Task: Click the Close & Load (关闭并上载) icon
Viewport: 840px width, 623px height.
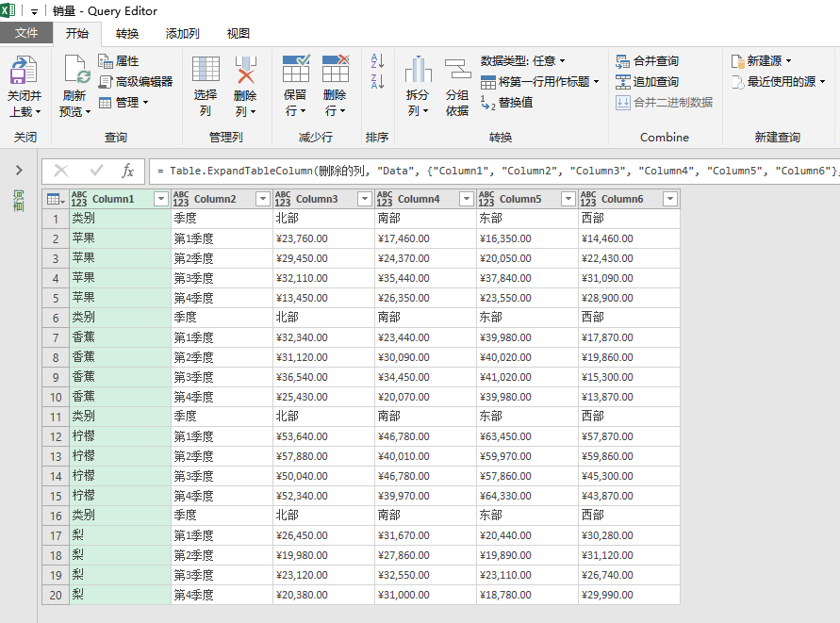Action: (x=25, y=71)
